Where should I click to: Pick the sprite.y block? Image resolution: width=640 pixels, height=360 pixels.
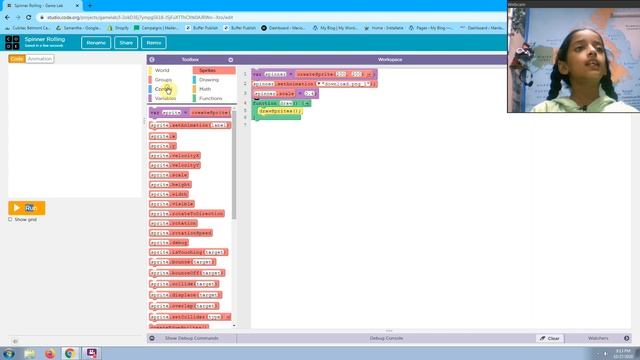[163, 146]
